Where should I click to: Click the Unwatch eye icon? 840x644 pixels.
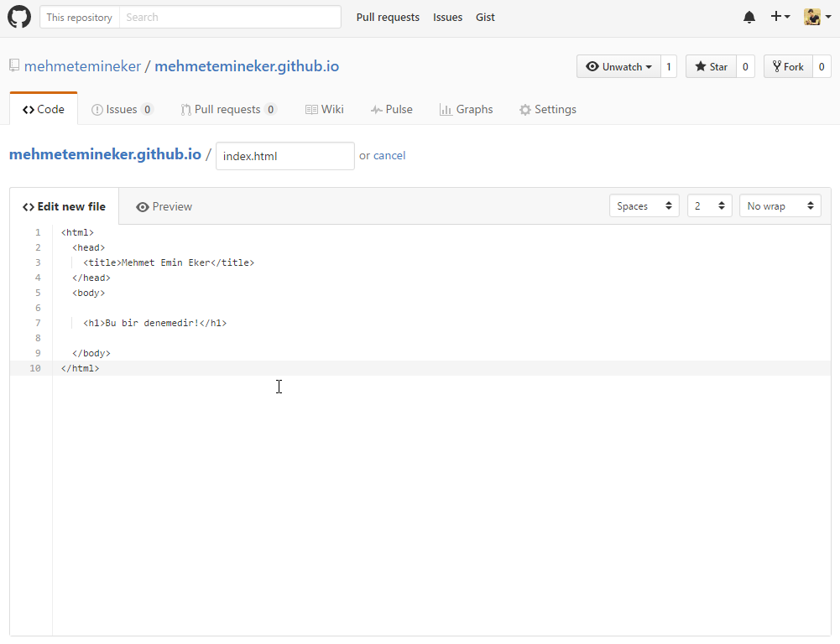592,66
